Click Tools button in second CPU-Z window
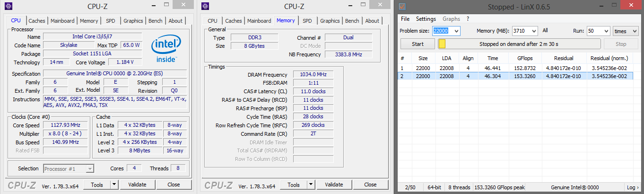 coord(294,185)
